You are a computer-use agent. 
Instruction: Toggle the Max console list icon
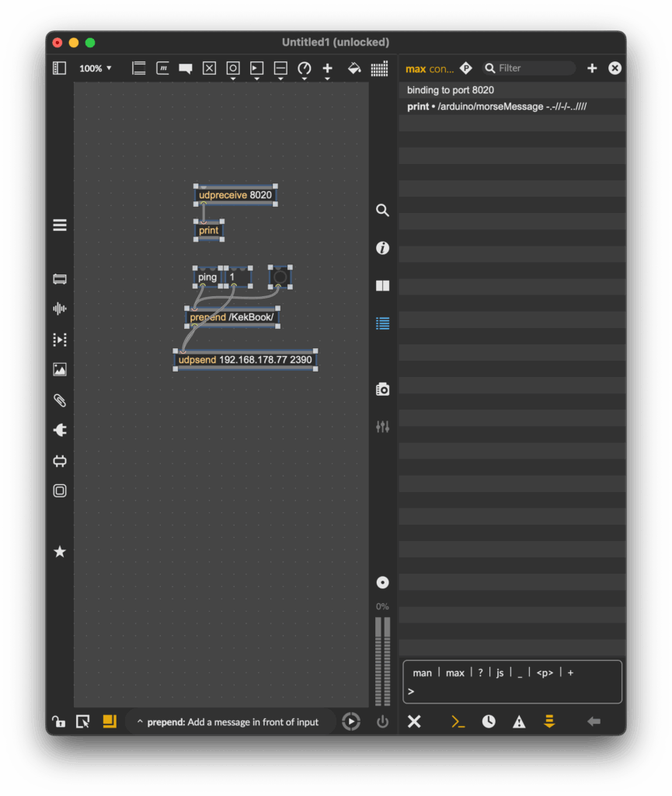(382, 323)
